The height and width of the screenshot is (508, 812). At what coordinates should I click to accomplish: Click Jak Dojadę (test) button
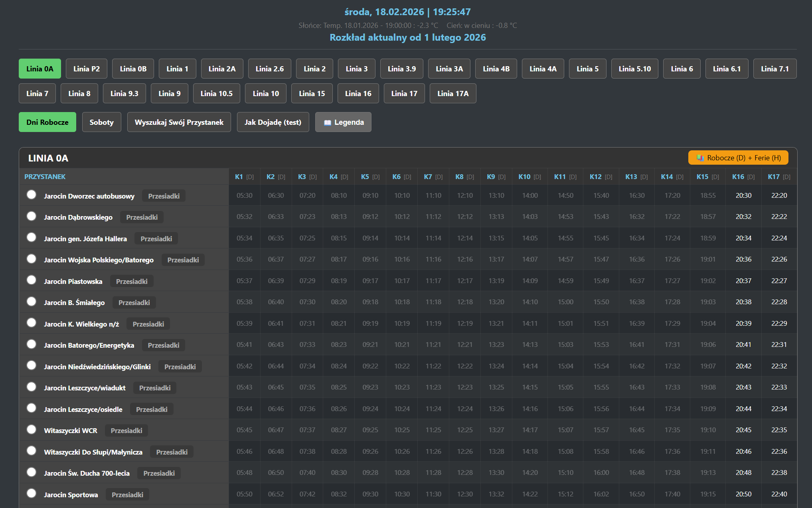[273, 122]
